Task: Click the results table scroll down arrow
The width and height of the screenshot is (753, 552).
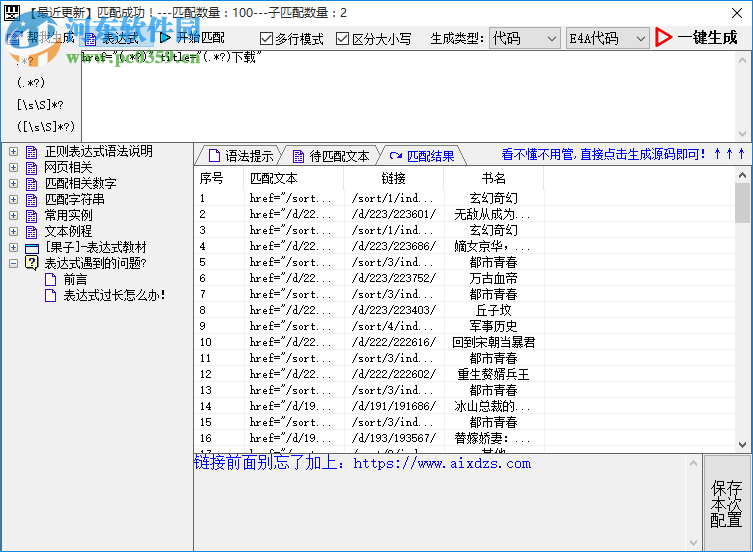Action: coord(742,445)
